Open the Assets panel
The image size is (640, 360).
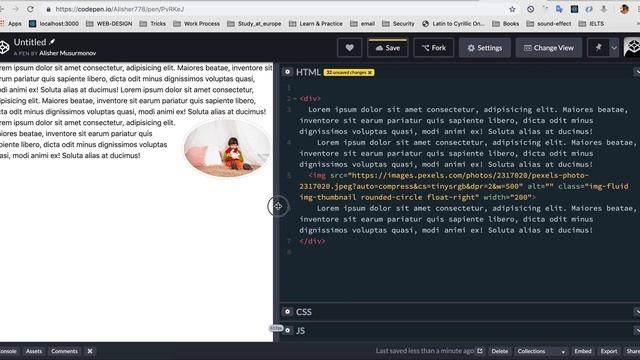coord(33,351)
